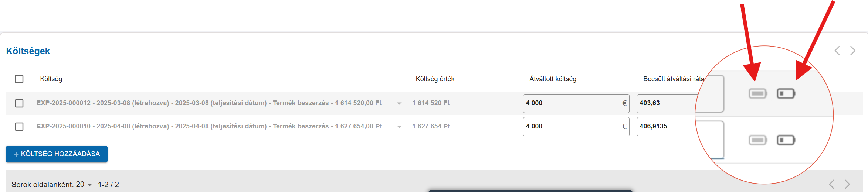
Task: Tick the select-all checkbox in the table header
Action: [x=19, y=79]
